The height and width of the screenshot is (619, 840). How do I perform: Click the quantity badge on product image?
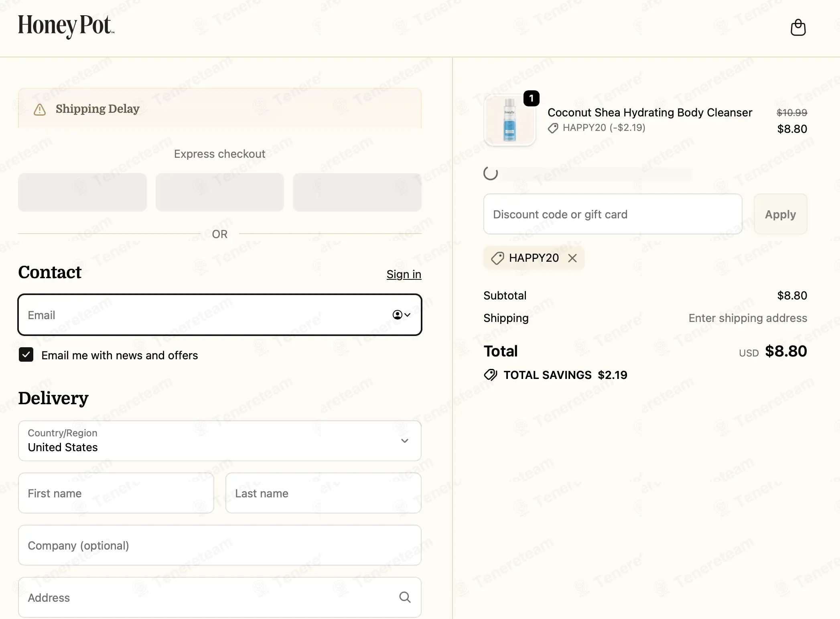coord(532,98)
